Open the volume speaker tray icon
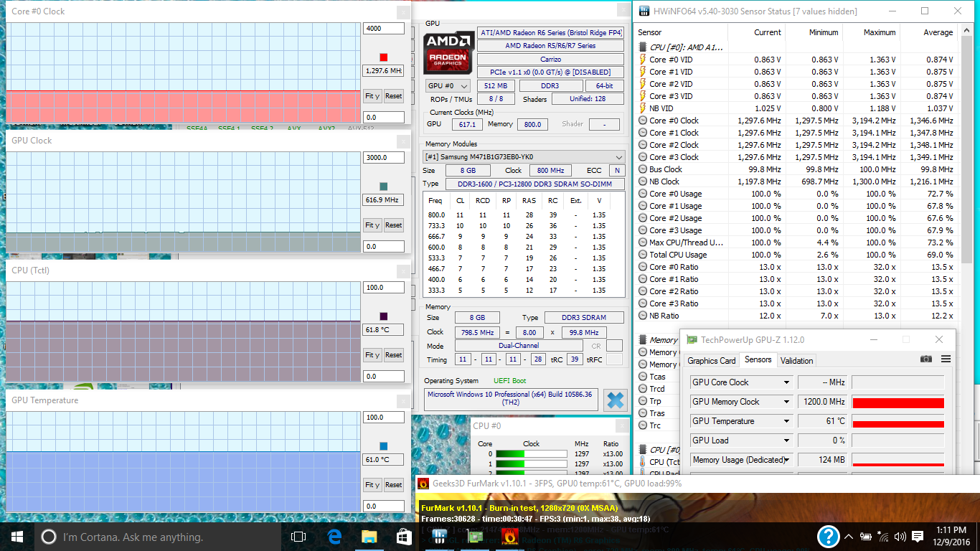 pyautogui.click(x=900, y=537)
